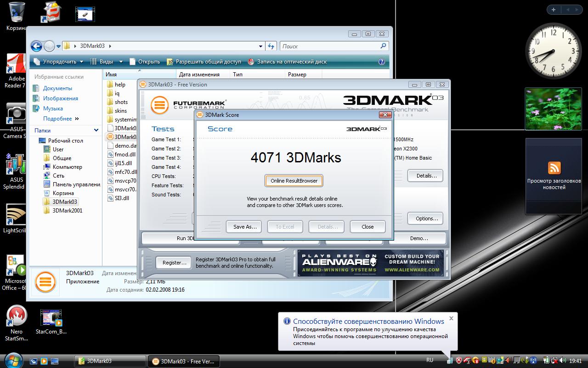
Task: Sort files by Имя column
Action: click(x=140, y=75)
